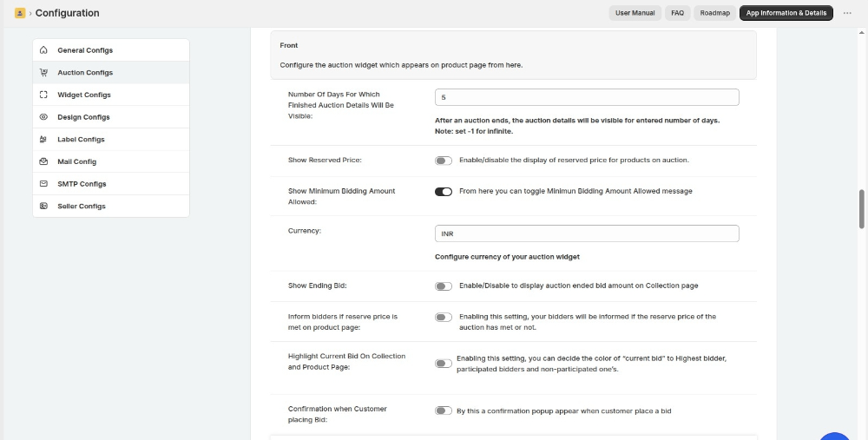
Task: Click the SMTP Configs mail icon
Action: [x=43, y=184]
